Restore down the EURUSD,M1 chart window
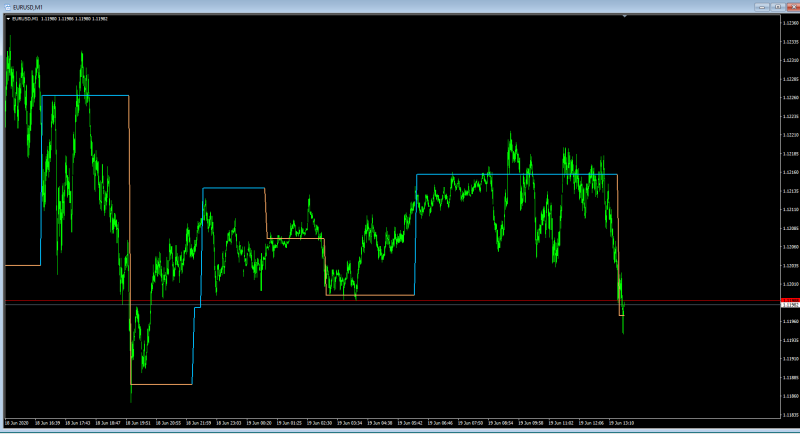This screenshot has width=800, height=434. 778,7
